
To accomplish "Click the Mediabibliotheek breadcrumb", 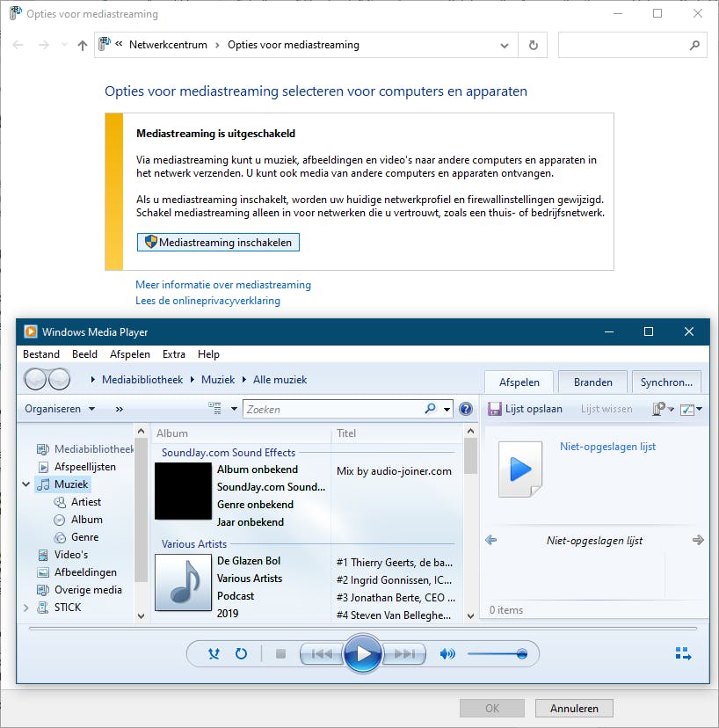I will coord(142,380).
